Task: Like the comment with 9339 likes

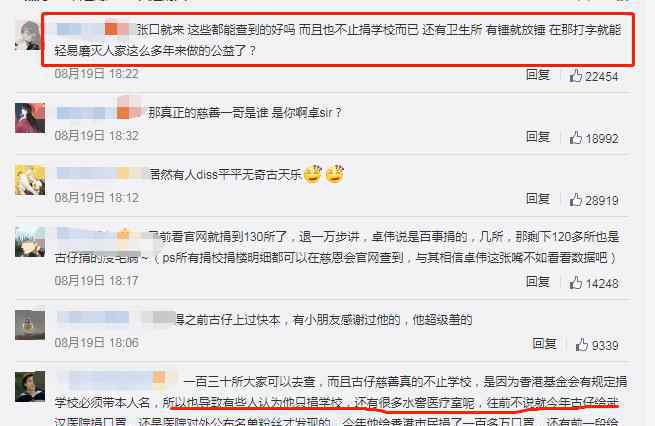Action: [581, 345]
